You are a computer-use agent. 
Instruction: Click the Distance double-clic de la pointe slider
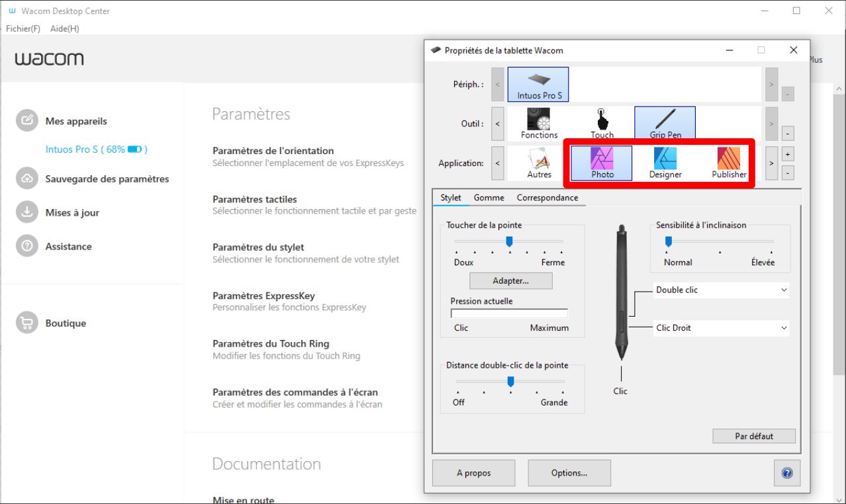pyautogui.click(x=510, y=381)
